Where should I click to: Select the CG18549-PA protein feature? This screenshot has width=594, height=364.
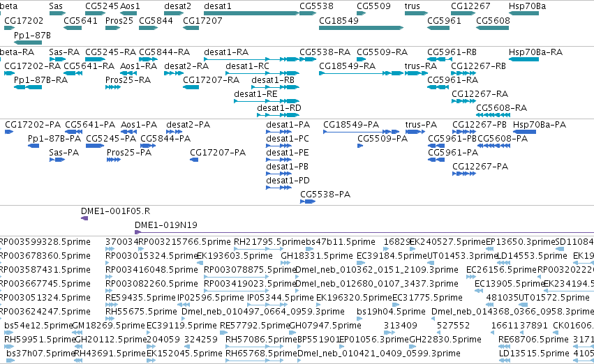(361, 132)
